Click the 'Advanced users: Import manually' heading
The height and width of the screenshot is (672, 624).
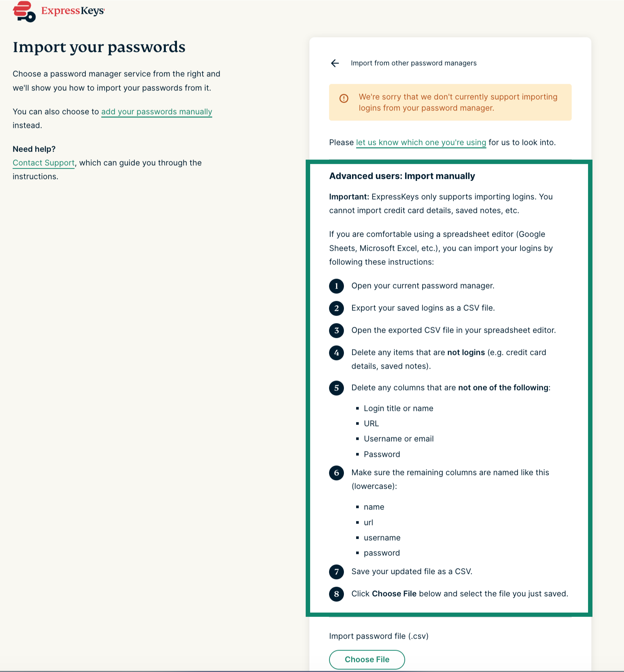point(402,176)
